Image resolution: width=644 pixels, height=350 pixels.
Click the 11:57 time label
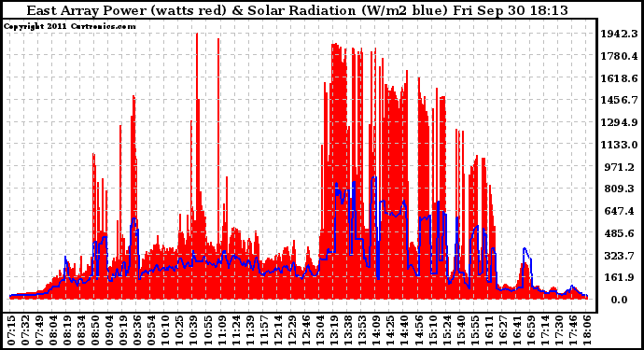pyautogui.click(x=263, y=330)
